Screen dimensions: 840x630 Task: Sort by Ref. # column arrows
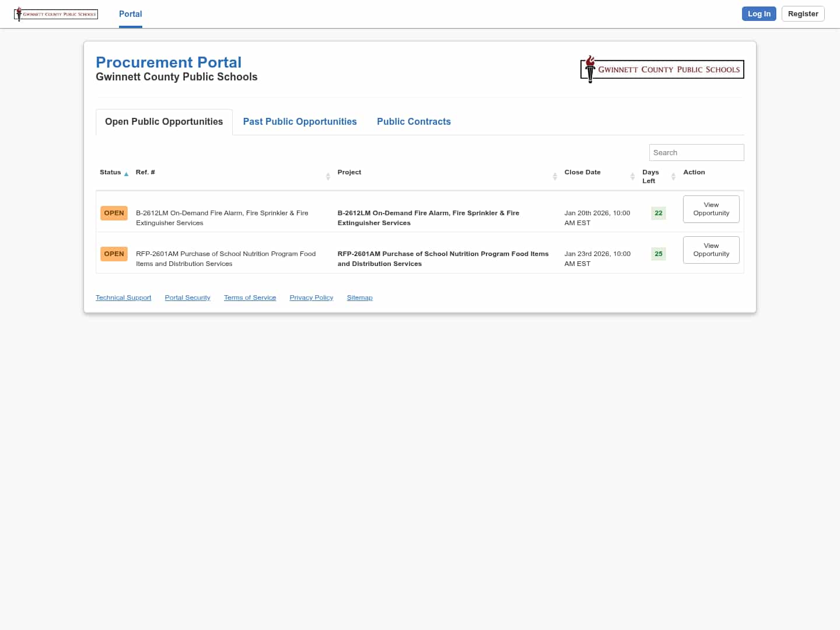(328, 176)
